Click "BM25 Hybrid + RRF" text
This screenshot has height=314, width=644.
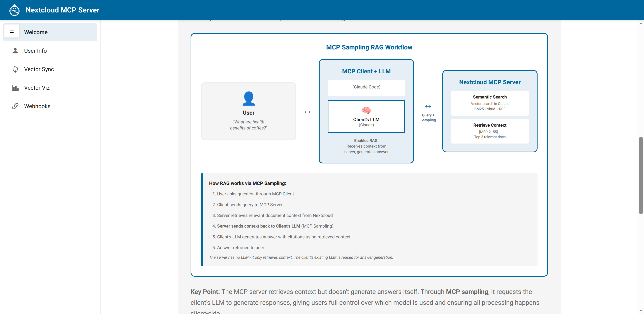click(490, 109)
